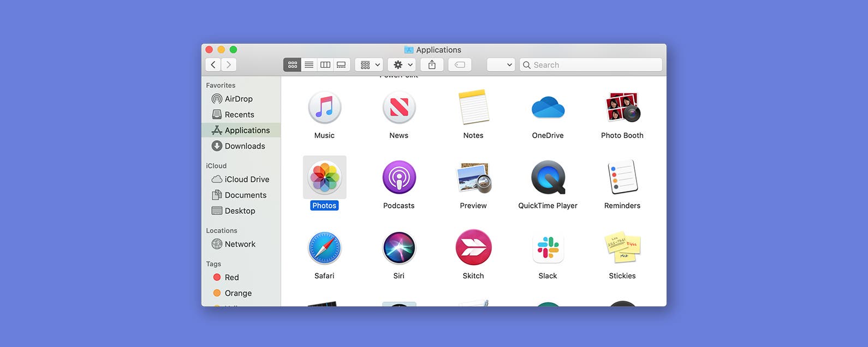The height and width of the screenshot is (347, 868).
Task: Open the empty dropdown left of Search
Action: click(x=501, y=65)
